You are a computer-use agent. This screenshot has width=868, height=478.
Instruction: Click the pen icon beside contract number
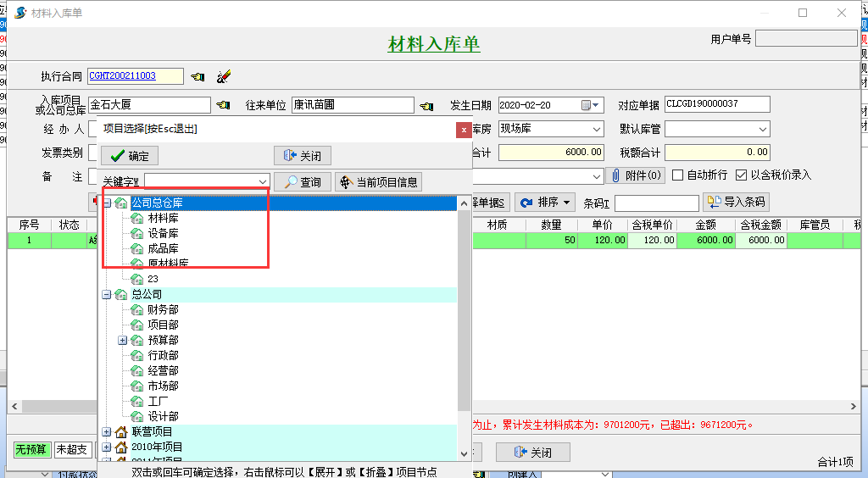point(224,76)
